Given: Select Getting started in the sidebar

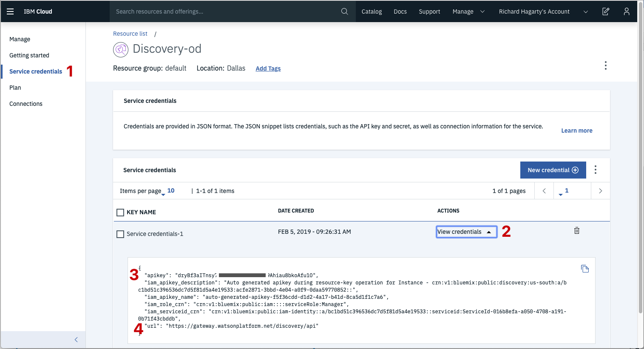Looking at the screenshot, I should [29, 55].
